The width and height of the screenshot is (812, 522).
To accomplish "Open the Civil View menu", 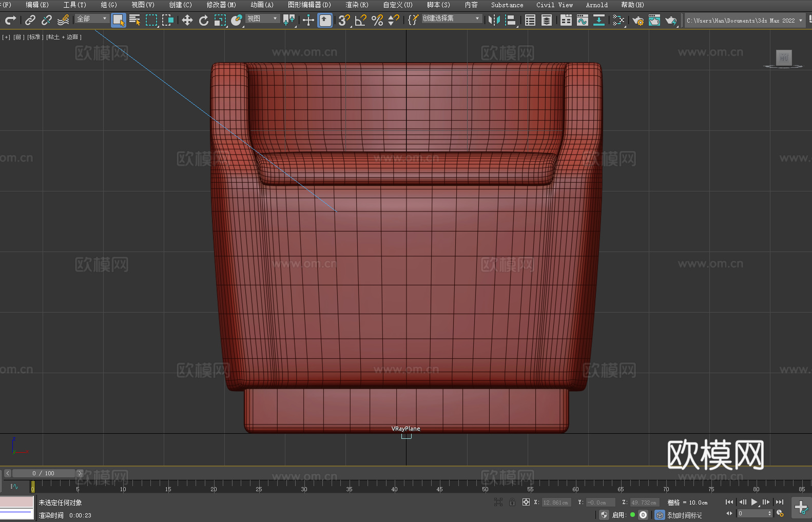I will pos(555,5).
